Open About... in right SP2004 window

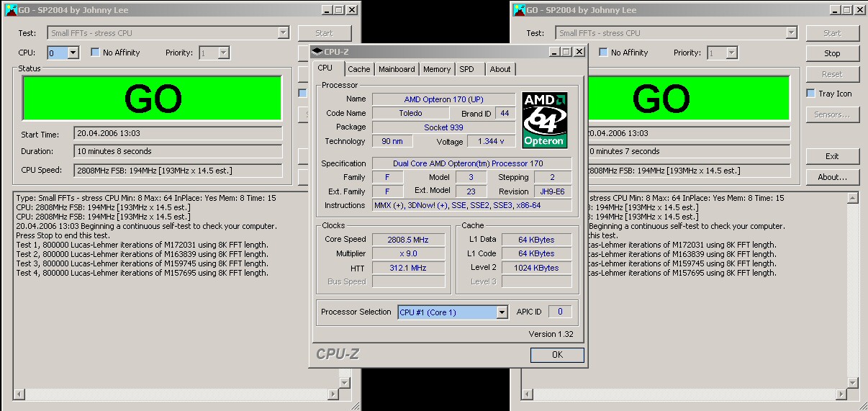coord(833,177)
